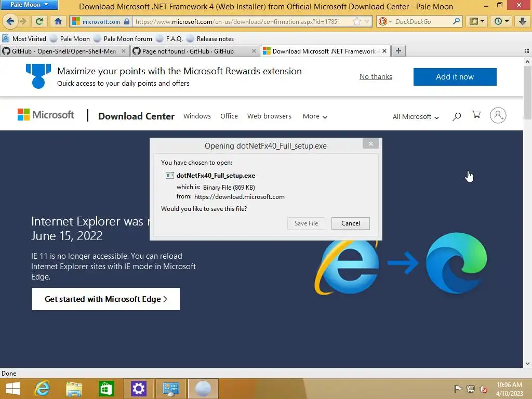The width and height of the screenshot is (532, 399).
Task: Close the Download .NET Framework tab
Action: [384, 51]
